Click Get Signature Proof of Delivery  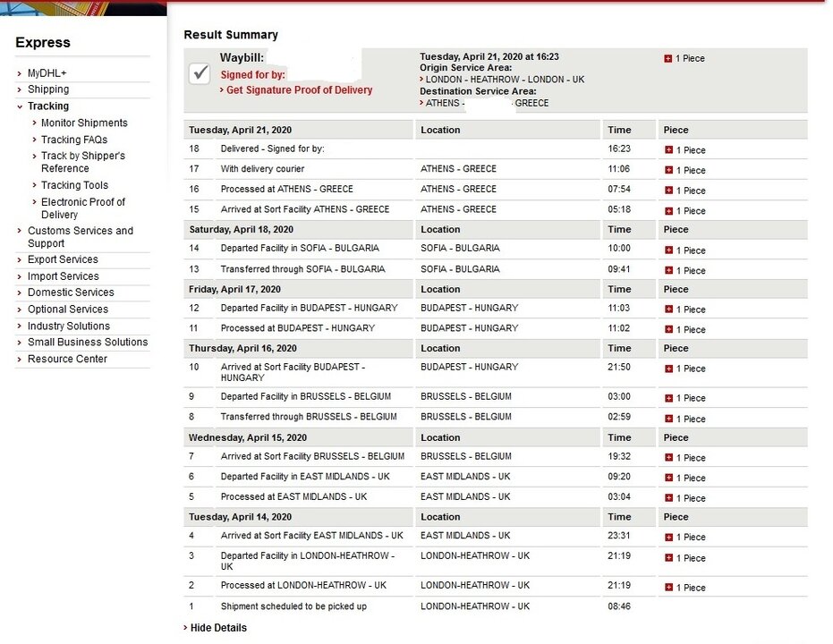pyautogui.click(x=299, y=89)
